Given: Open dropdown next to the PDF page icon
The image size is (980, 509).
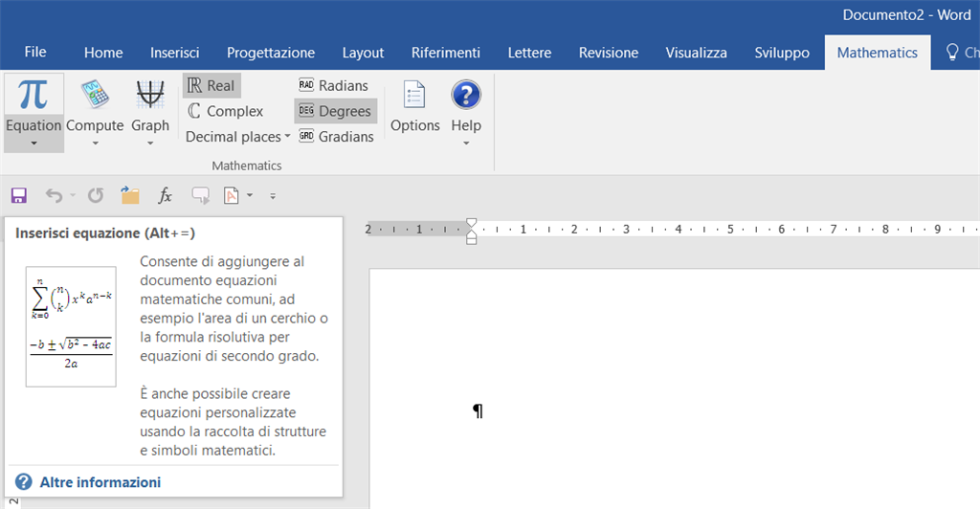Looking at the screenshot, I should (250, 195).
